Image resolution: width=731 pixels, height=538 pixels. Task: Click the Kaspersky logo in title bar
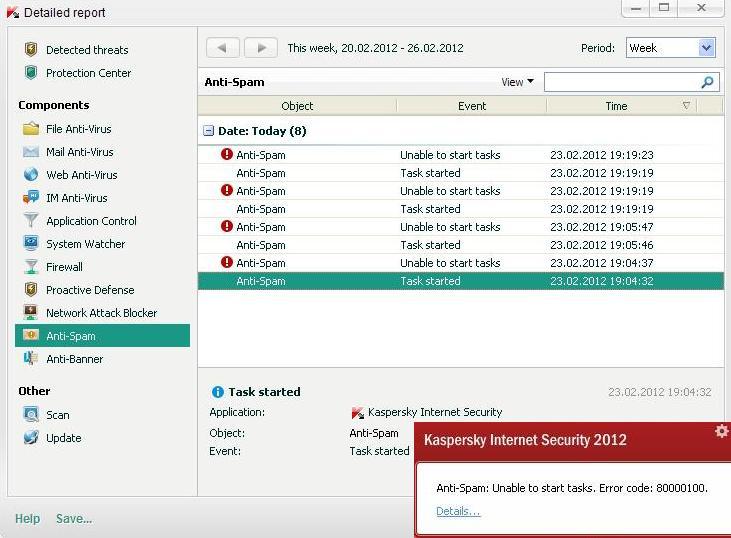coord(13,13)
